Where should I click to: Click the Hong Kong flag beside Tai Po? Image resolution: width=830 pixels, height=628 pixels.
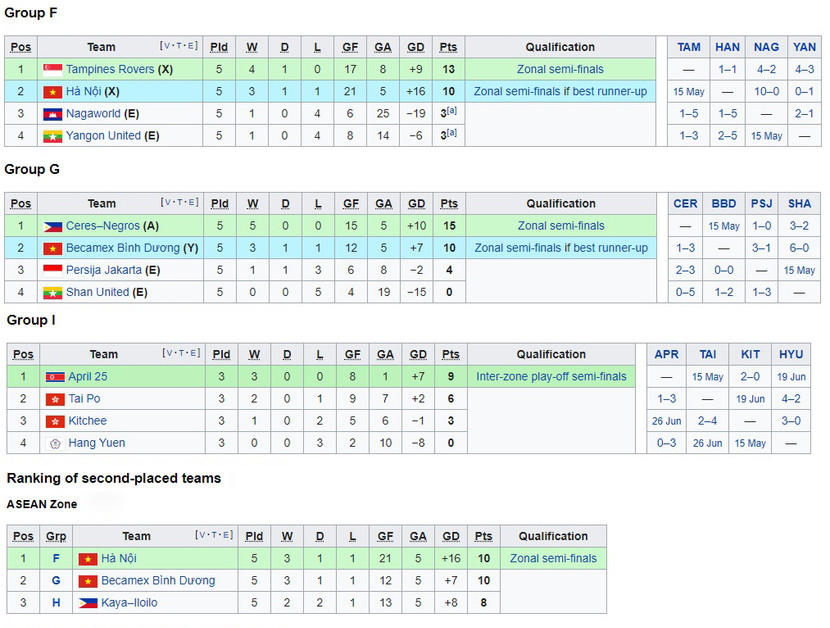pyautogui.click(x=55, y=399)
